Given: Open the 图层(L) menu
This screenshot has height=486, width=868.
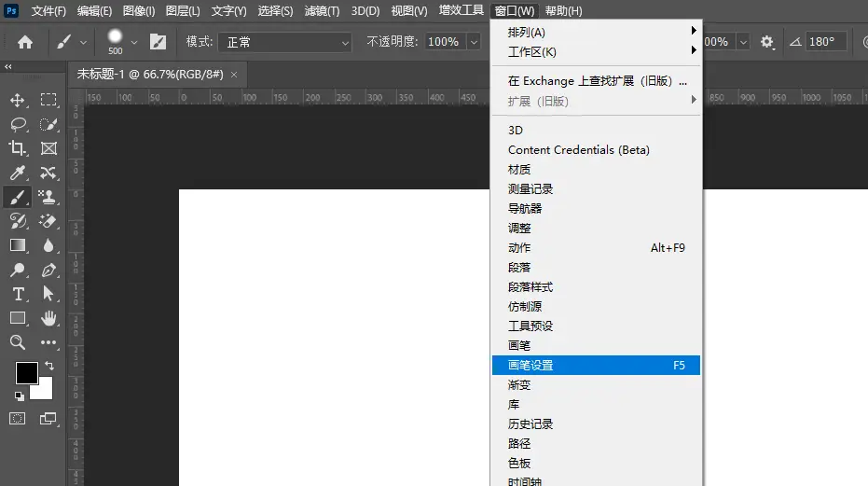Looking at the screenshot, I should coord(183,11).
